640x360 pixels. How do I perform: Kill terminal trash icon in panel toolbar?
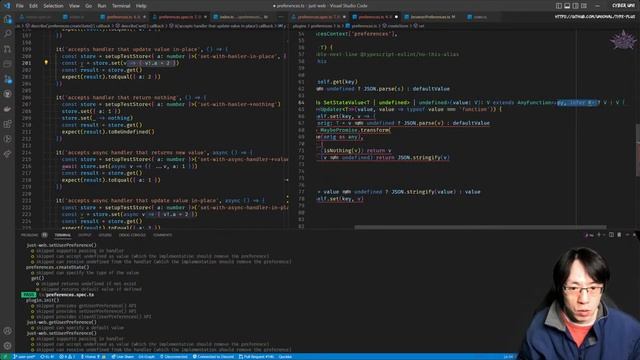[619, 235]
